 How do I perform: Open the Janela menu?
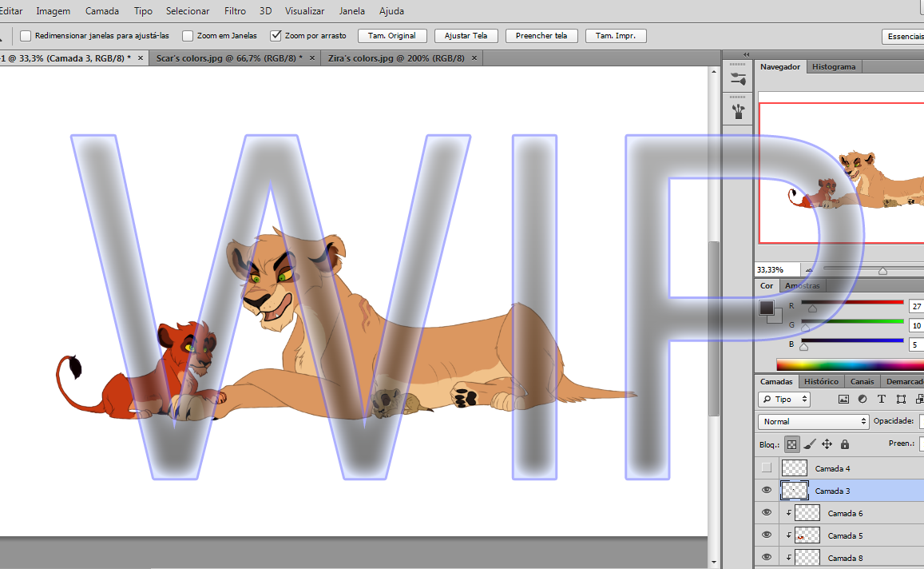click(x=352, y=11)
